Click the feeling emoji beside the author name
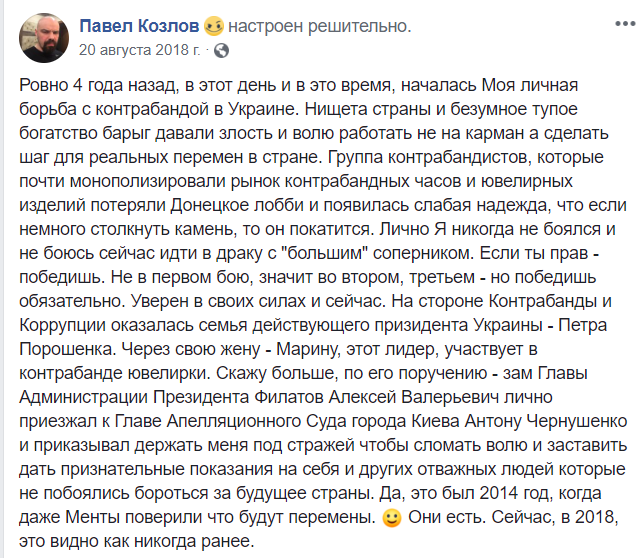Viewport: 642px width, 558px height. click(x=214, y=26)
